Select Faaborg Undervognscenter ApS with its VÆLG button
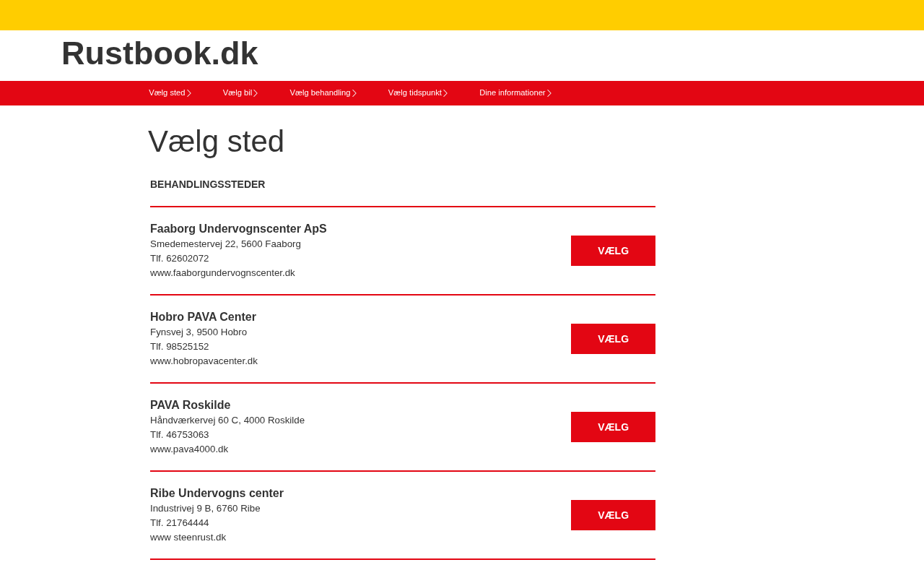 613,251
